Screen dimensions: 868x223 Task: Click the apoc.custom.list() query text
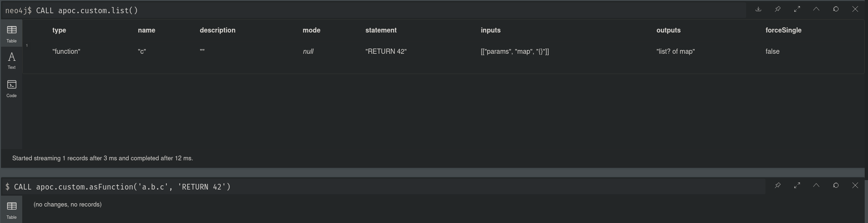(x=87, y=10)
